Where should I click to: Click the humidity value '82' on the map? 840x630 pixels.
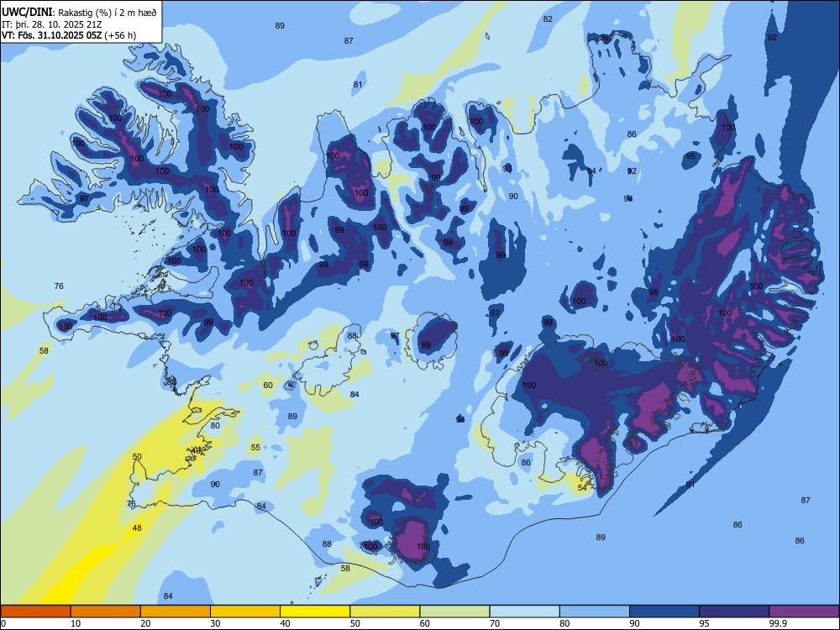coord(548,18)
